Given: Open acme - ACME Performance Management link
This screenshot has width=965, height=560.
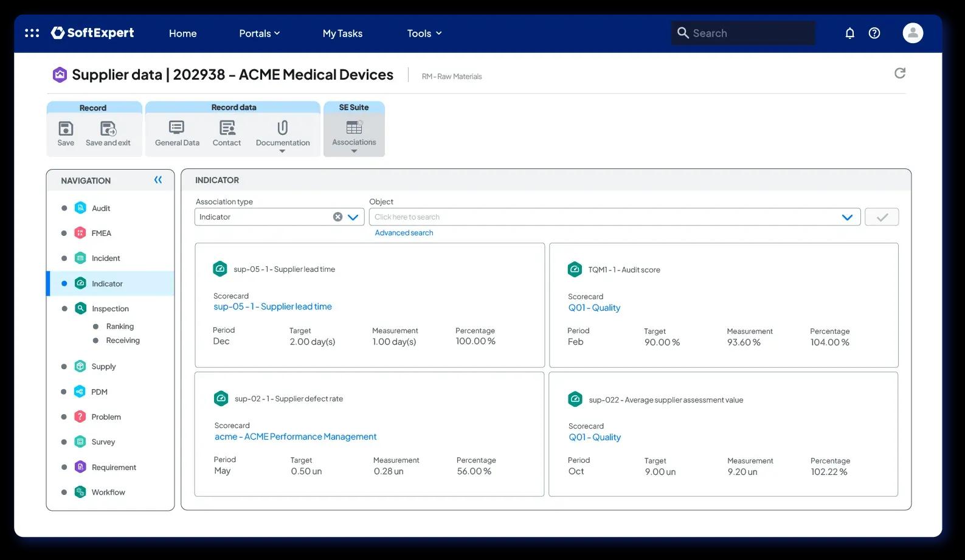Looking at the screenshot, I should 296,437.
